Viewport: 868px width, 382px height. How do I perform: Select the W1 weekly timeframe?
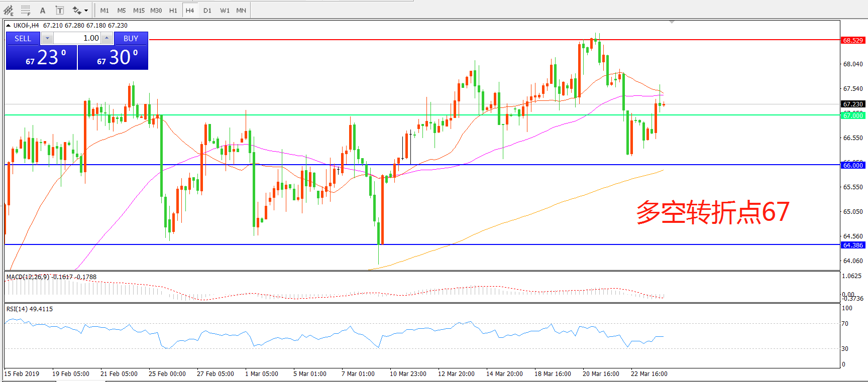pyautogui.click(x=225, y=10)
